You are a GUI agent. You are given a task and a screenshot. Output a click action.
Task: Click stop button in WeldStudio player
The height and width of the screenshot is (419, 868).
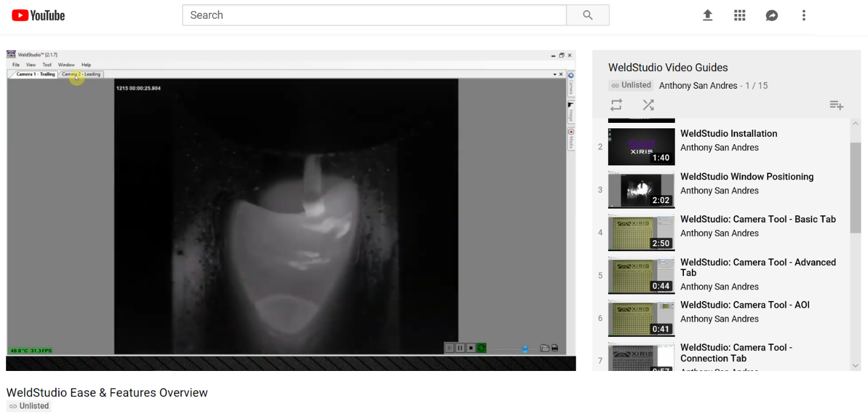coord(470,348)
